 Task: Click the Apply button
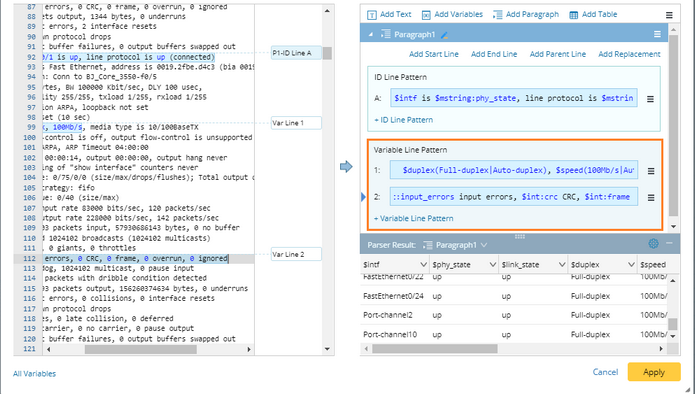tap(654, 372)
